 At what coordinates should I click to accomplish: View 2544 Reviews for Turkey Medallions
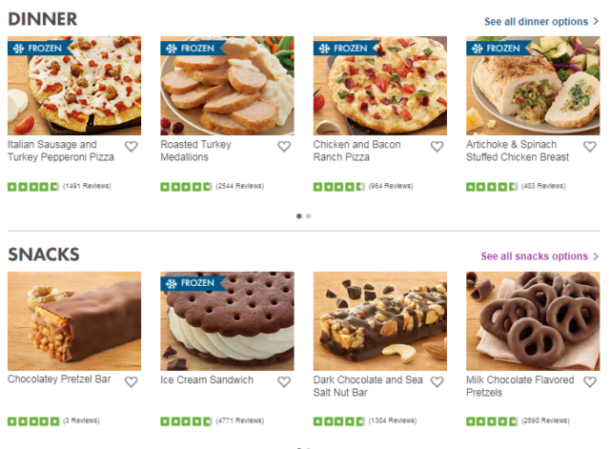[240, 186]
